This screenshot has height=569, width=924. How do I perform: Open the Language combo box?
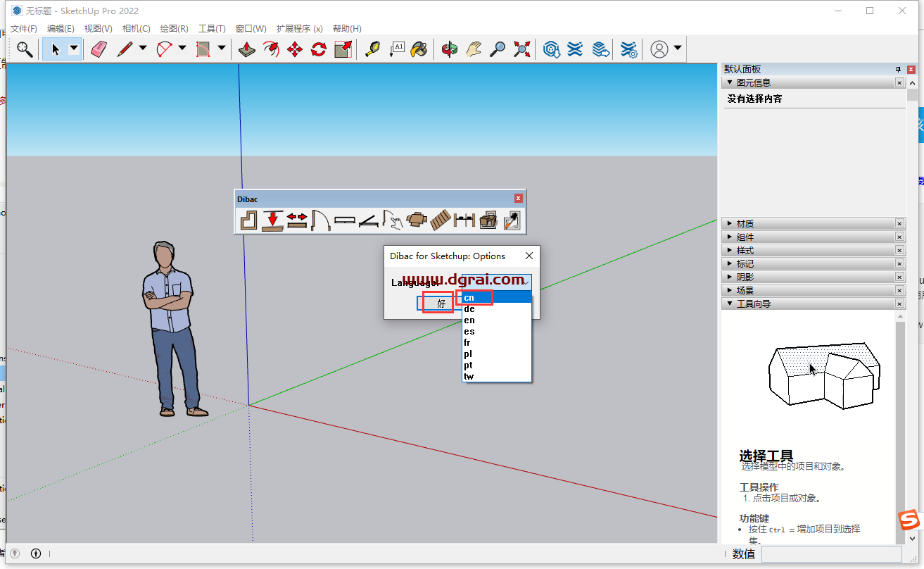pos(497,282)
